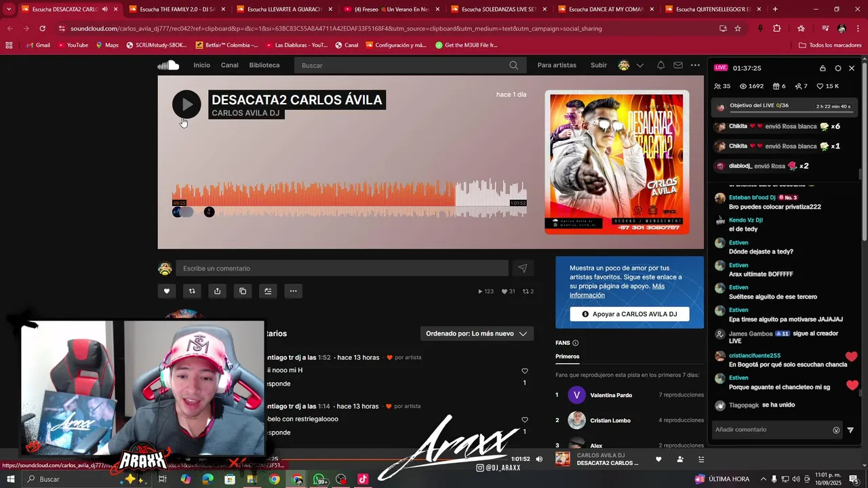Like the track with heart button
This screenshot has height=488, width=868.
[166, 291]
